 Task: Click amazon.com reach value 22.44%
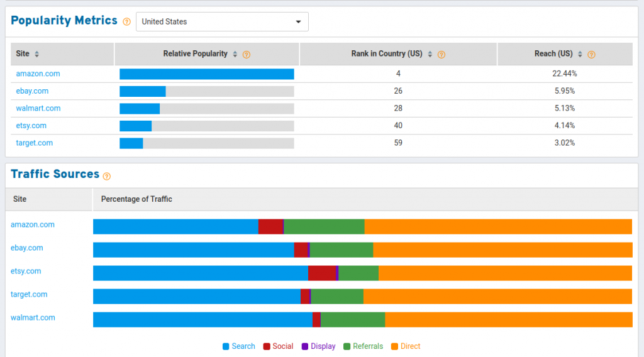tap(565, 74)
